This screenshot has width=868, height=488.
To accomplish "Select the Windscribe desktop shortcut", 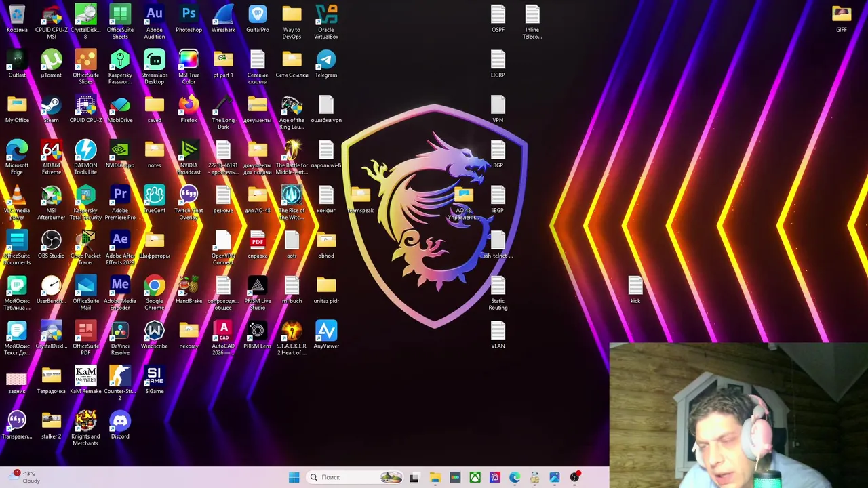I will point(154,335).
